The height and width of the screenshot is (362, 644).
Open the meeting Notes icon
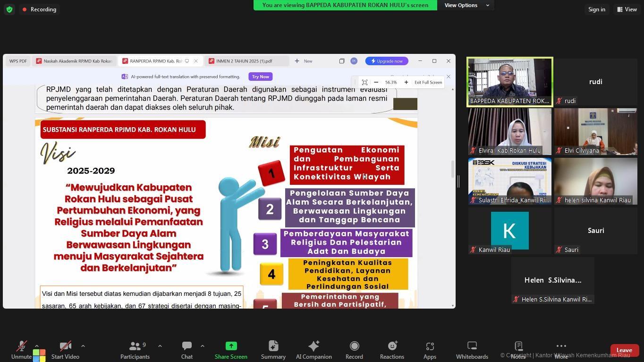[x=518, y=346]
